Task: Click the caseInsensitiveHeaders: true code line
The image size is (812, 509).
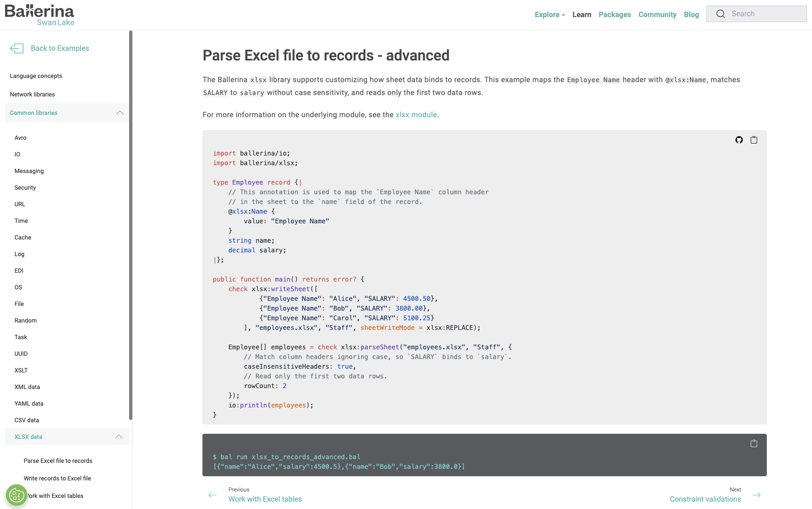Action: 300,366
